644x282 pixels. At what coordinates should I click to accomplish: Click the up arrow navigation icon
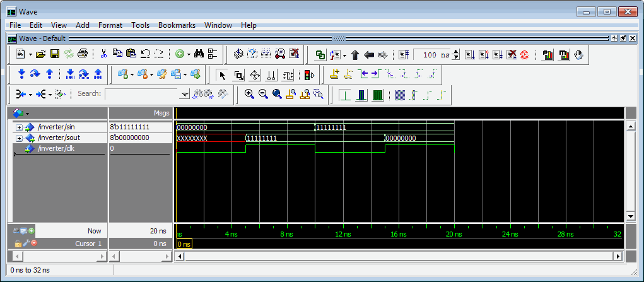(355, 55)
